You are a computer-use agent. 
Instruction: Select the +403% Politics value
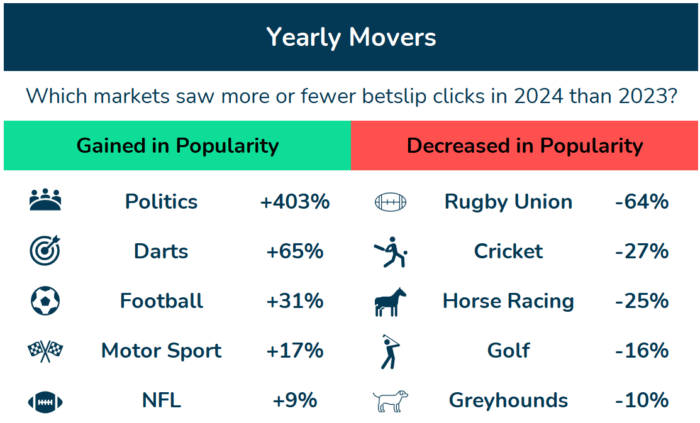[295, 202]
